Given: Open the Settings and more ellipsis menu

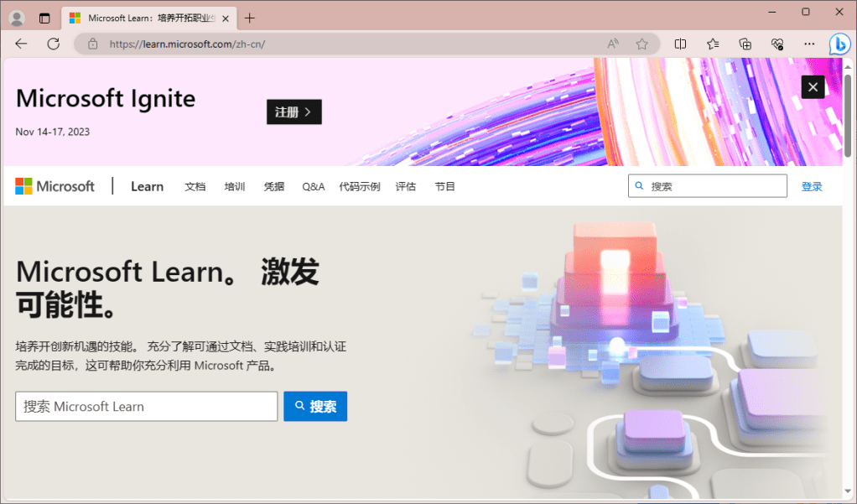Looking at the screenshot, I should pyautogui.click(x=808, y=44).
